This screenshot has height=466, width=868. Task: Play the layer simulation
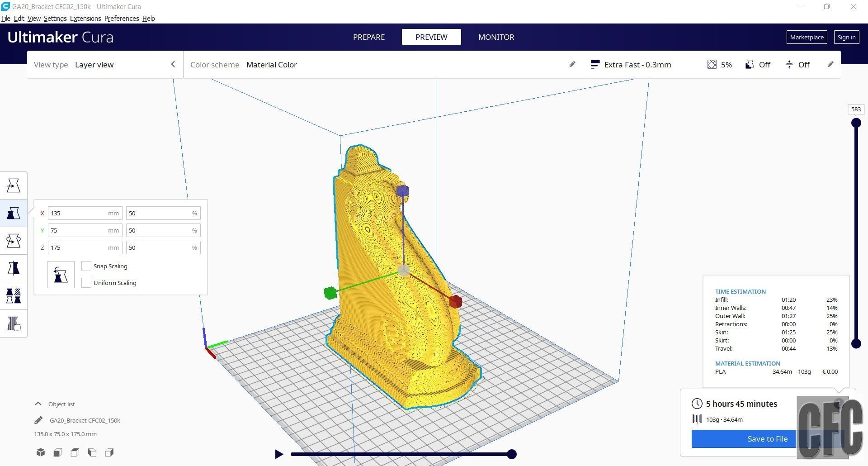coord(279,454)
